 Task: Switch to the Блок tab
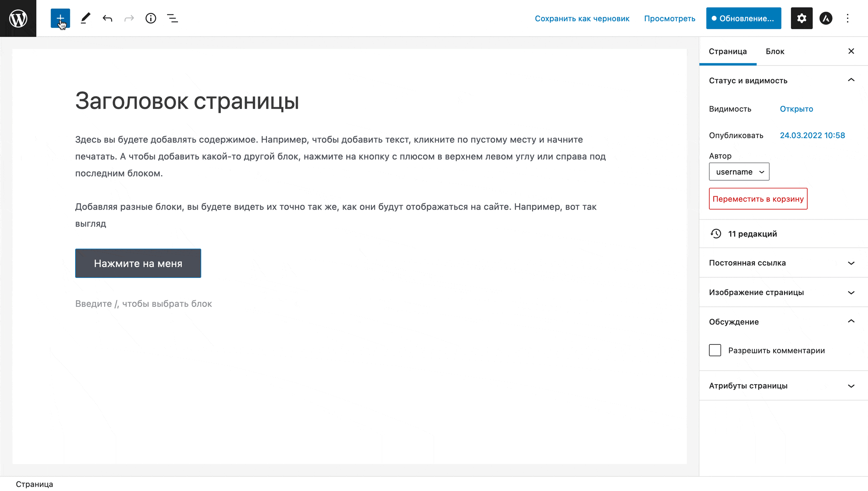pos(774,51)
